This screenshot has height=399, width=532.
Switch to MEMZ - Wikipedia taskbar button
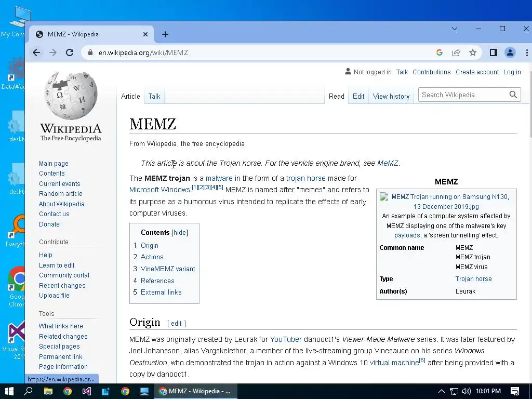tap(196, 391)
